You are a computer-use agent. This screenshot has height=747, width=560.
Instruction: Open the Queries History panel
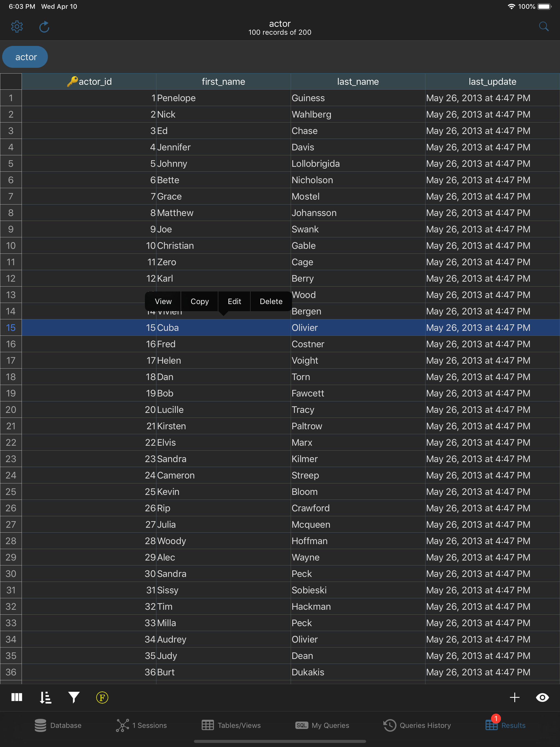[418, 725]
